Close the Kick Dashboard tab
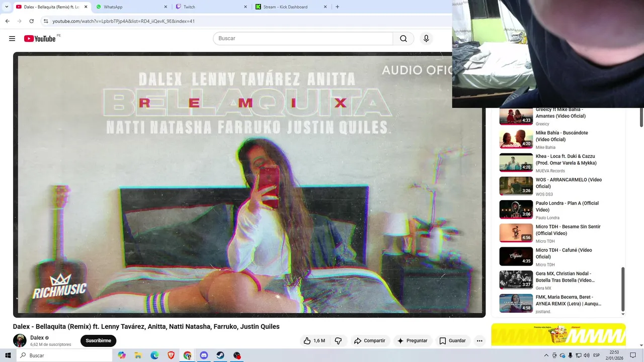This screenshot has height=362, width=644. click(325, 7)
